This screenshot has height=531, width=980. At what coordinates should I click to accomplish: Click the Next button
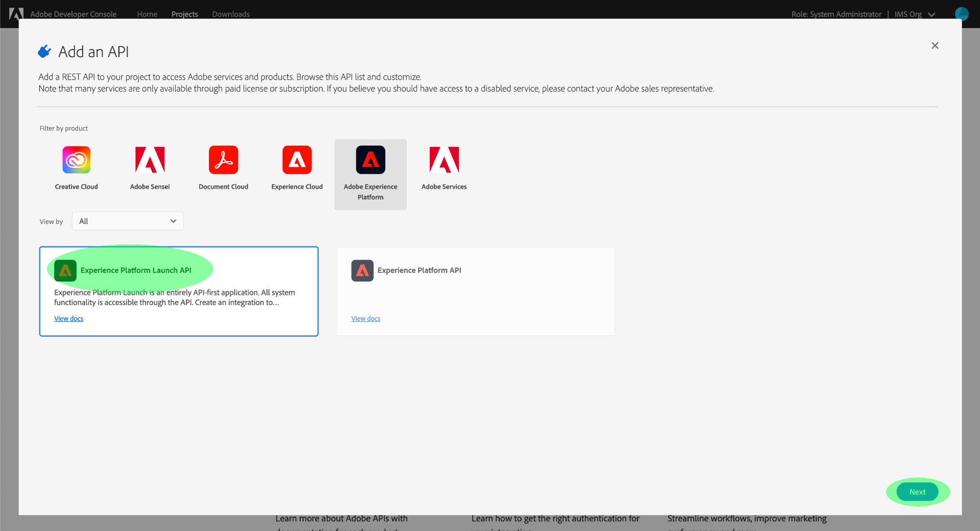tap(917, 492)
